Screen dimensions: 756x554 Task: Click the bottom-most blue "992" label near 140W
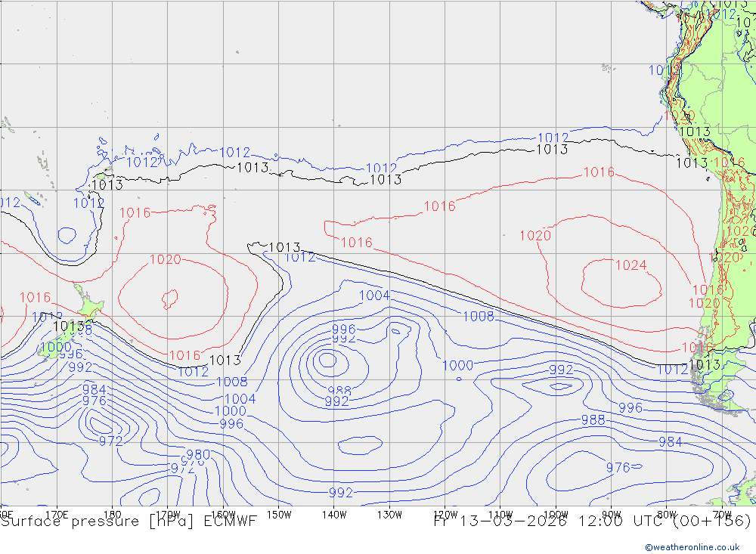341,493
